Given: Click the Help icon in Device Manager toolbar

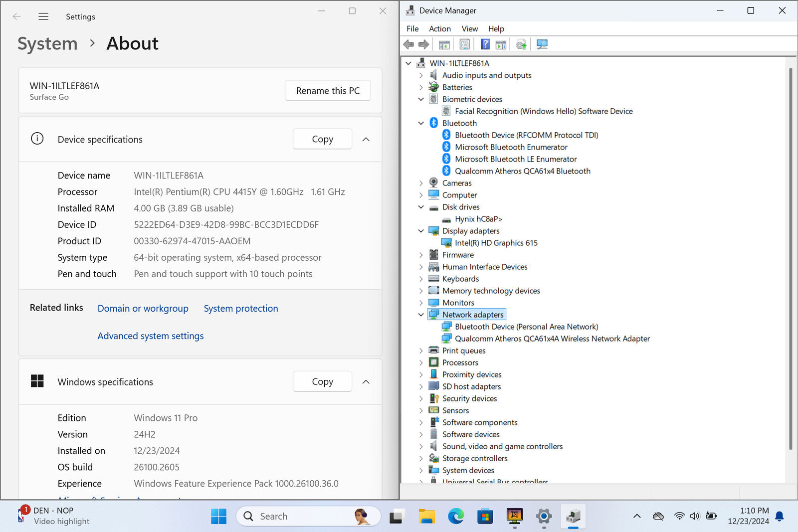Looking at the screenshot, I should pos(485,44).
